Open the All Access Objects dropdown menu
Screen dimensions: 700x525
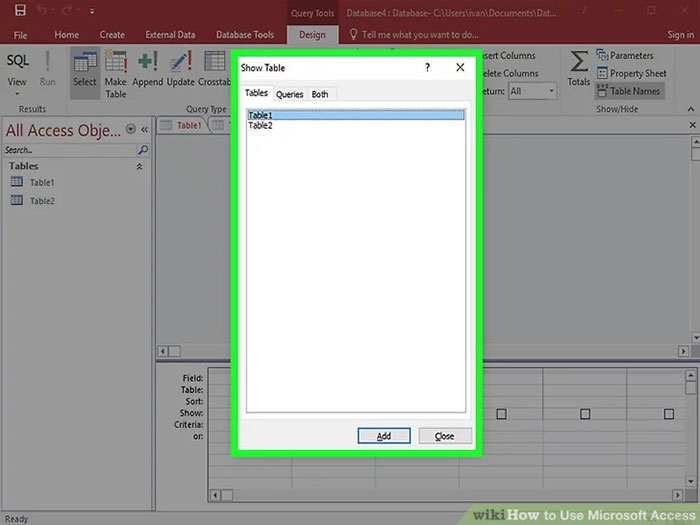click(x=131, y=130)
